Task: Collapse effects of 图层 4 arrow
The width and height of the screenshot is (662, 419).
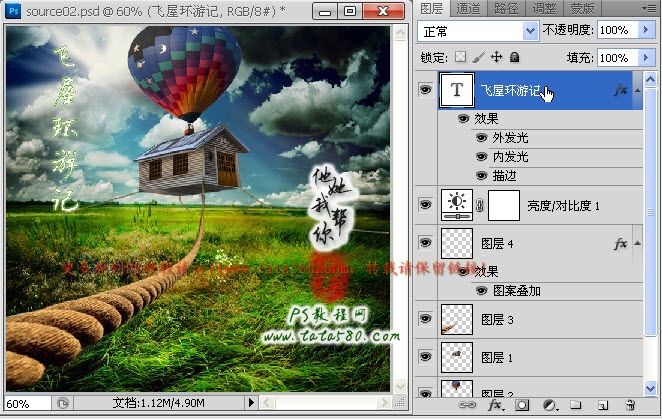Action: pos(638,243)
